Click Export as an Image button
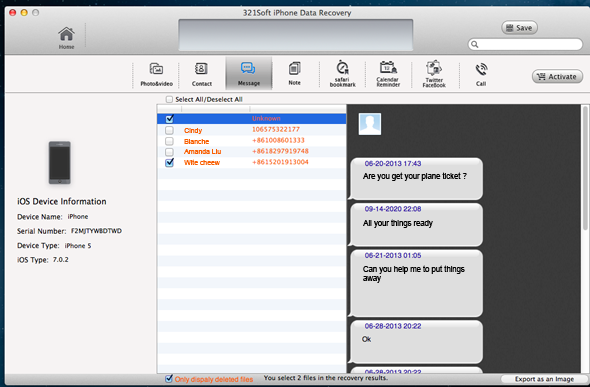The height and width of the screenshot is (387, 590). [544, 379]
